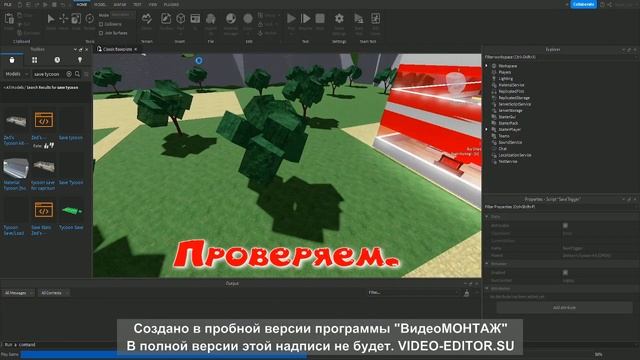
Task: Choose the Move tool
Action: pos(63,19)
